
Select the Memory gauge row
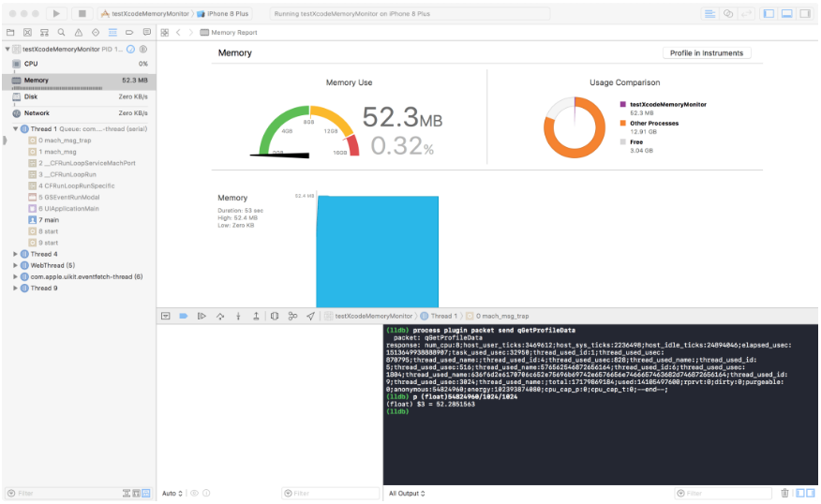coord(80,81)
